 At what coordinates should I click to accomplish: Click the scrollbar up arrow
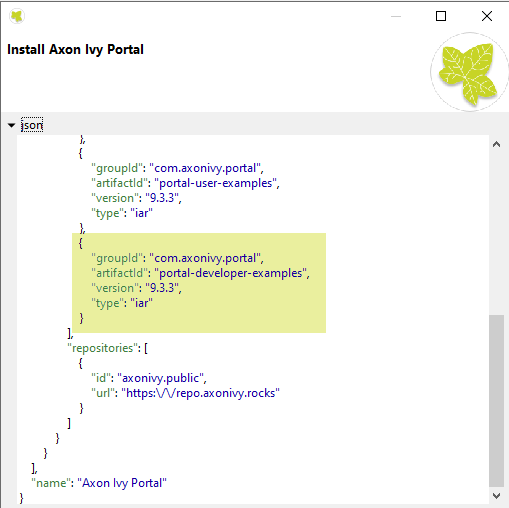[496, 144]
